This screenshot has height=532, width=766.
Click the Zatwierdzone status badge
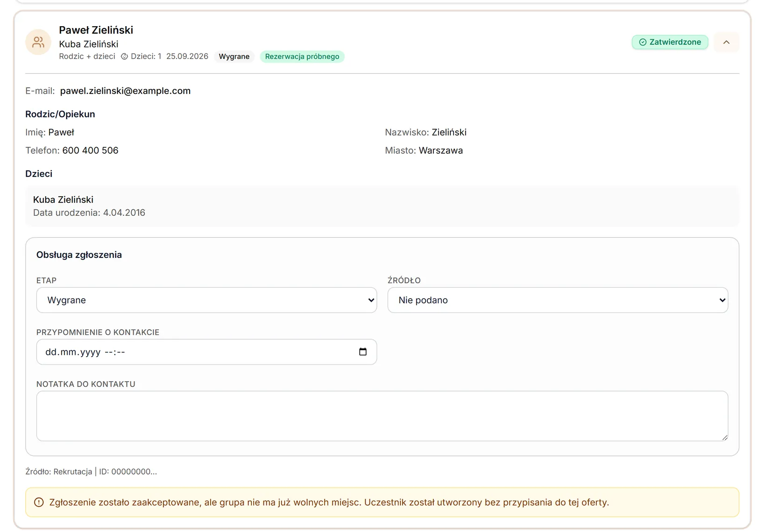pyautogui.click(x=670, y=42)
